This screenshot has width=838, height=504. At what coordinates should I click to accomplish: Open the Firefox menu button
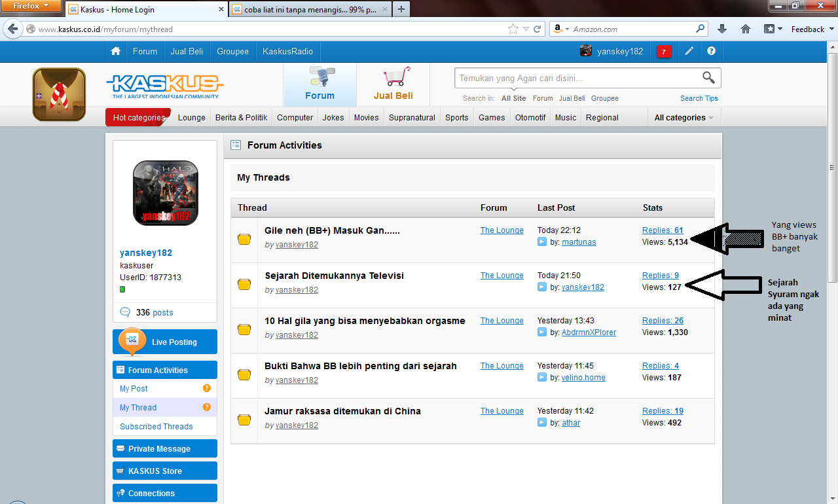coord(31,6)
